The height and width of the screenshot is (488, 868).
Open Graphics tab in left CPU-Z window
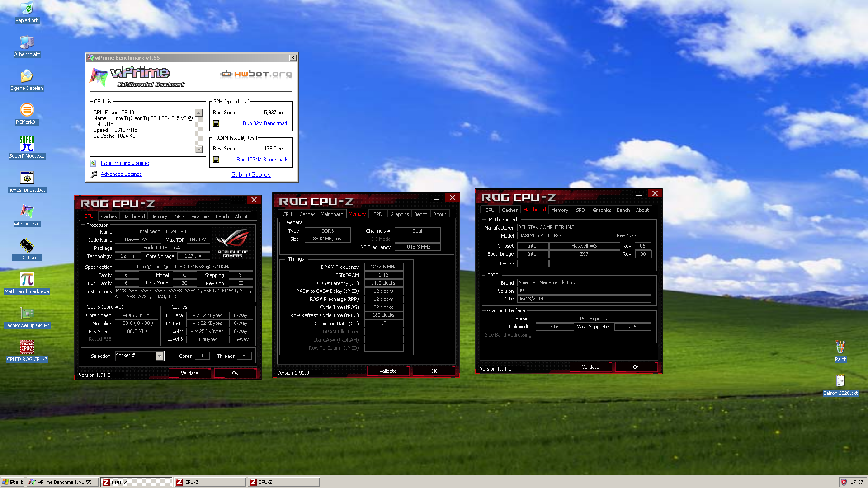coord(201,216)
